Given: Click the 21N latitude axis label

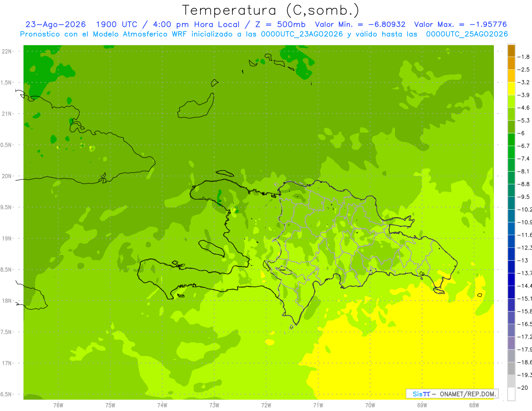Looking at the screenshot, I should click(7, 114).
